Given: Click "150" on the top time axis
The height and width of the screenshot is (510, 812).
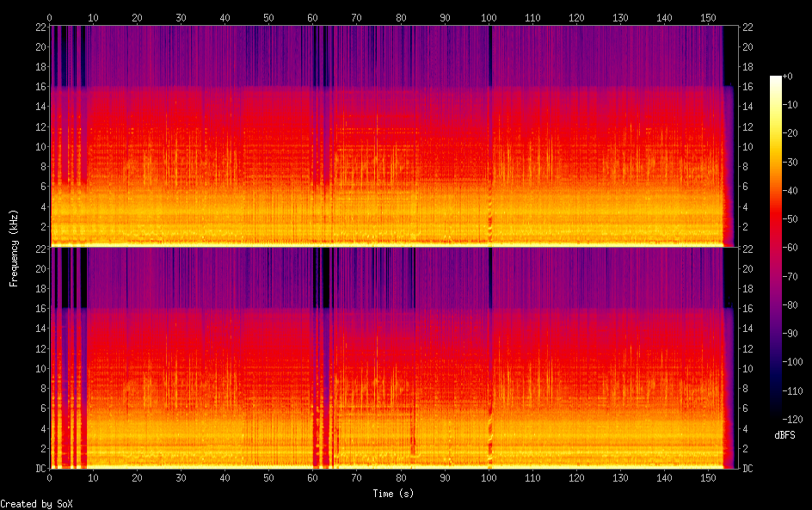Looking at the screenshot, I should [708, 18].
